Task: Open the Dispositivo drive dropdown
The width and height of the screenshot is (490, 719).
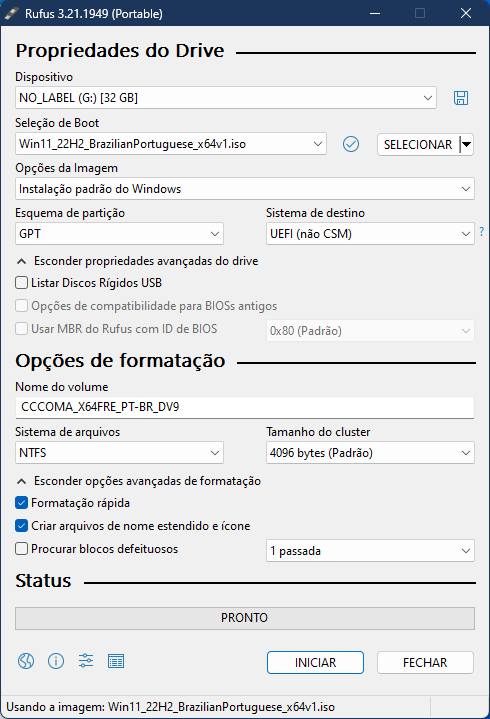Action: point(226,98)
